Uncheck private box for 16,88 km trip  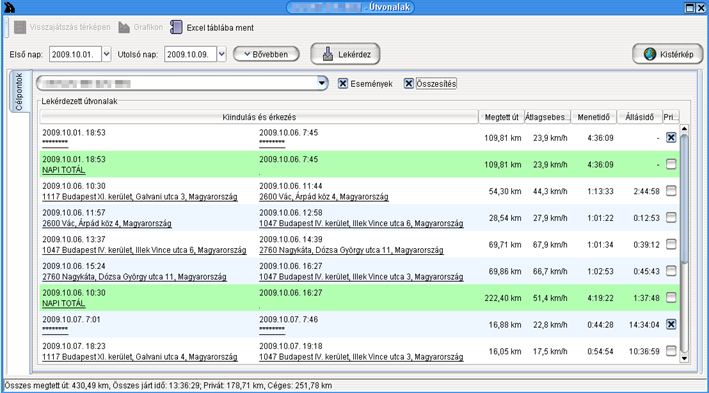point(671,324)
